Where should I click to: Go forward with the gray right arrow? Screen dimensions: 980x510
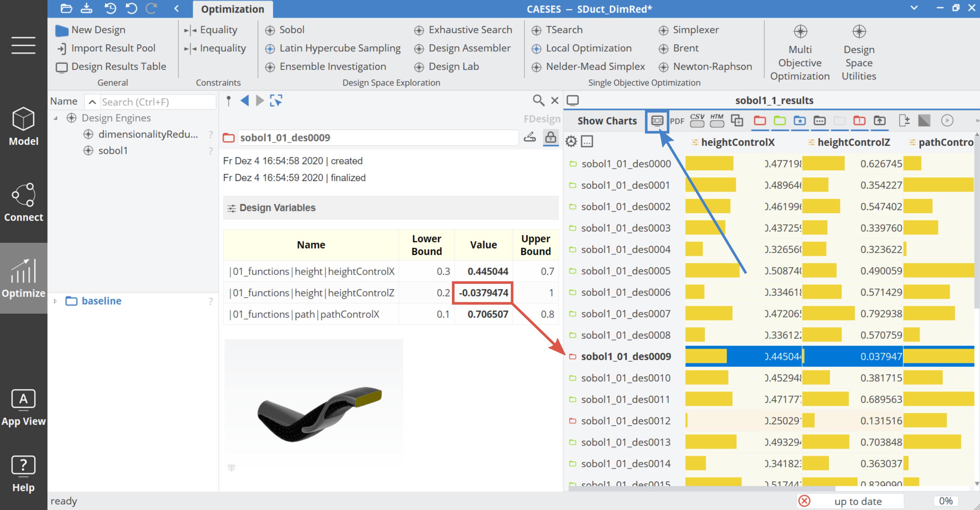click(x=260, y=101)
